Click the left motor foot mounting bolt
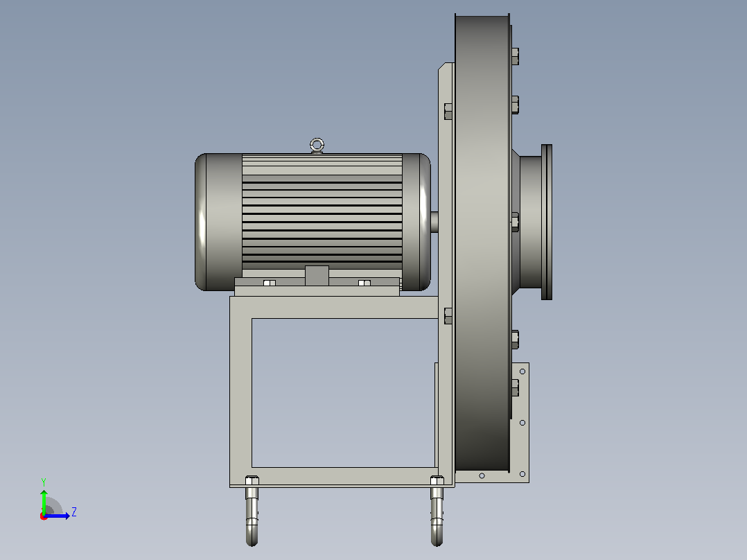The width and height of the screenshot is (747, 560). 269,283
